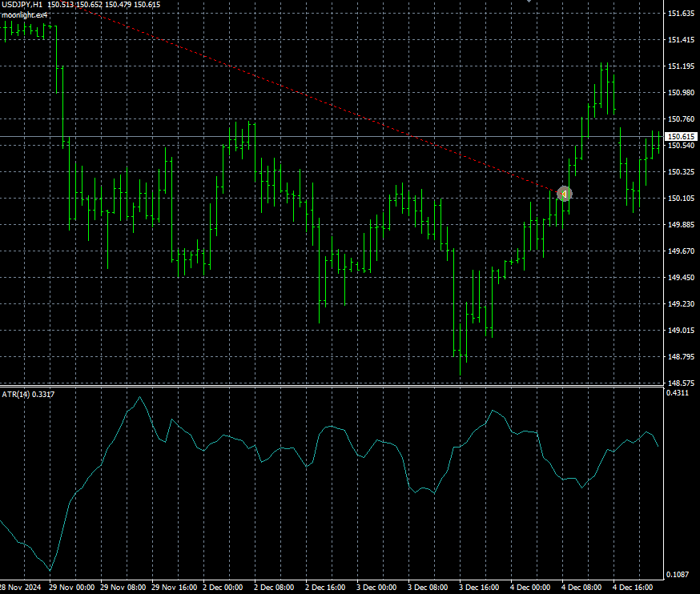
Task: Click price scale value 148.795
Action: point(681,356)
